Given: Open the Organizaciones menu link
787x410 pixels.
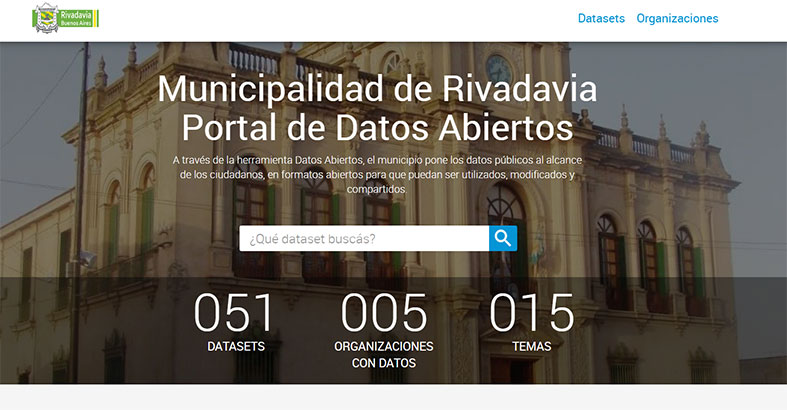Looking at the screenshot, I should click(677, 19).
